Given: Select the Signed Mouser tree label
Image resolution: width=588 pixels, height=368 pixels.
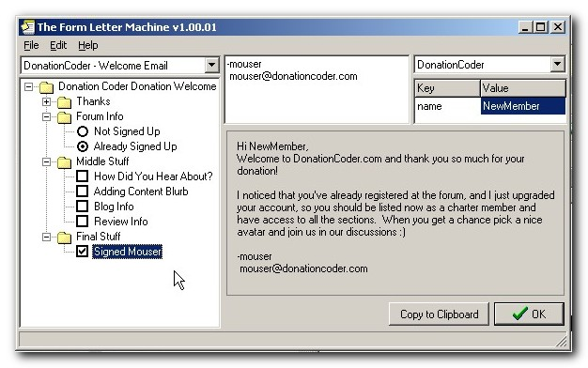Looking at the screenshot, I should click(x=128, y=252).
